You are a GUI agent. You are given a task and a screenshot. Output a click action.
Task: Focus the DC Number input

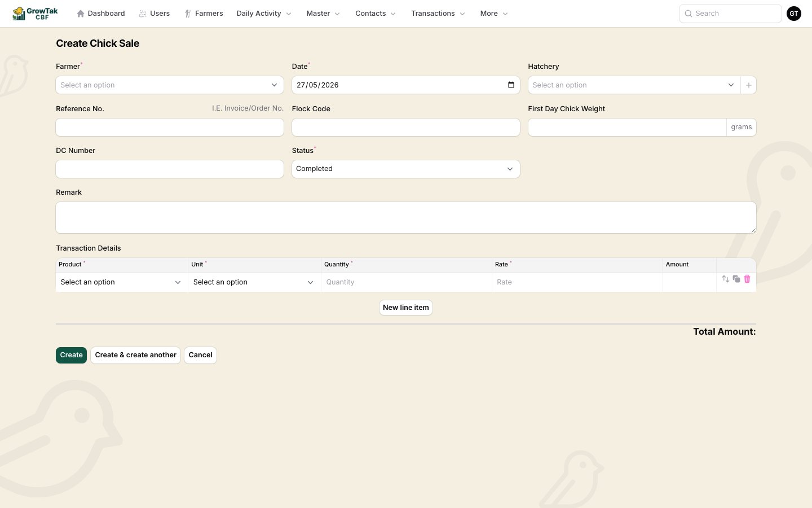point(170,169)
